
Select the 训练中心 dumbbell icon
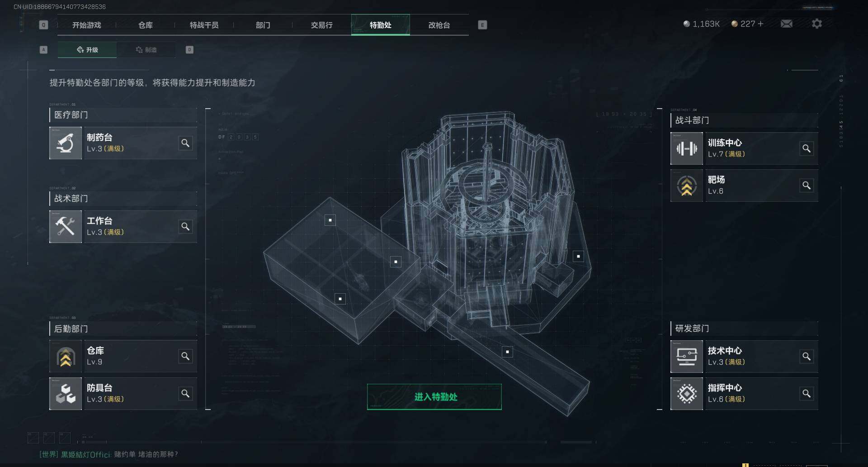coord(687,148)
